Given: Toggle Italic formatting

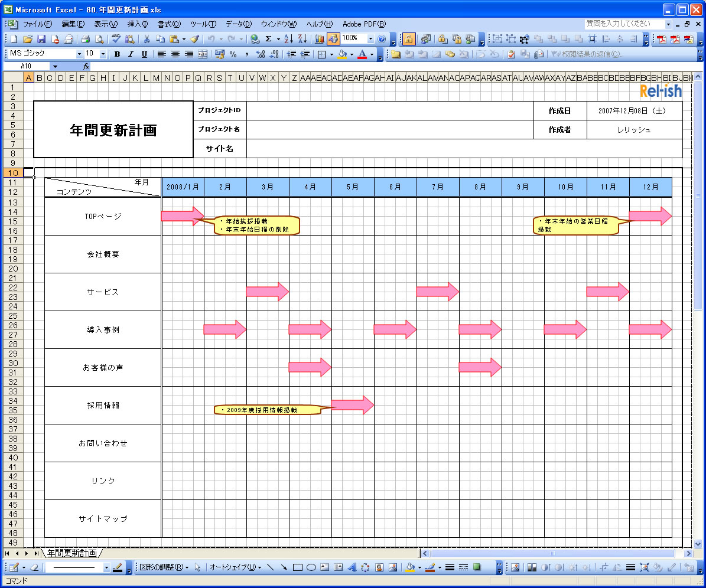Looking at the screenshot, I should [x=131, y=54].
